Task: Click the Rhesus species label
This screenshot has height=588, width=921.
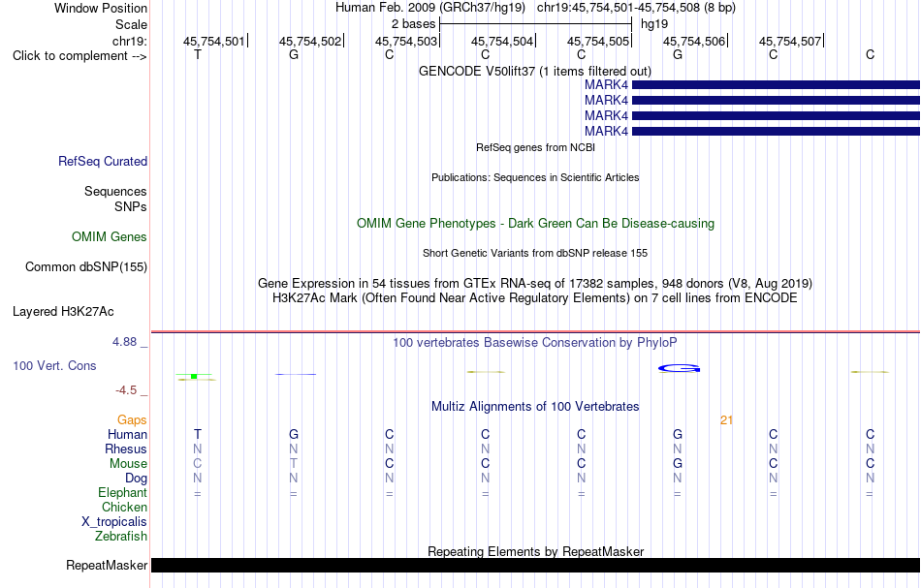Action: coord(126,449)
